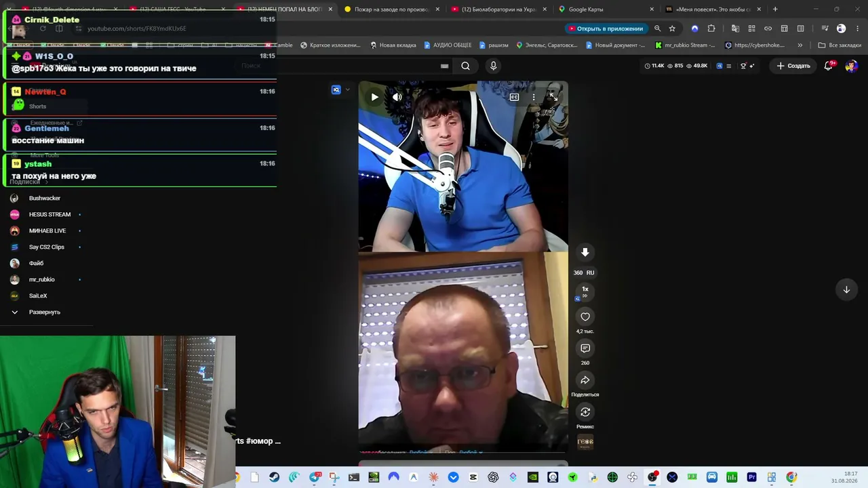The image size is (868, 488).
Task: Click the Создать create button
Action: click(x=793, y=66)
